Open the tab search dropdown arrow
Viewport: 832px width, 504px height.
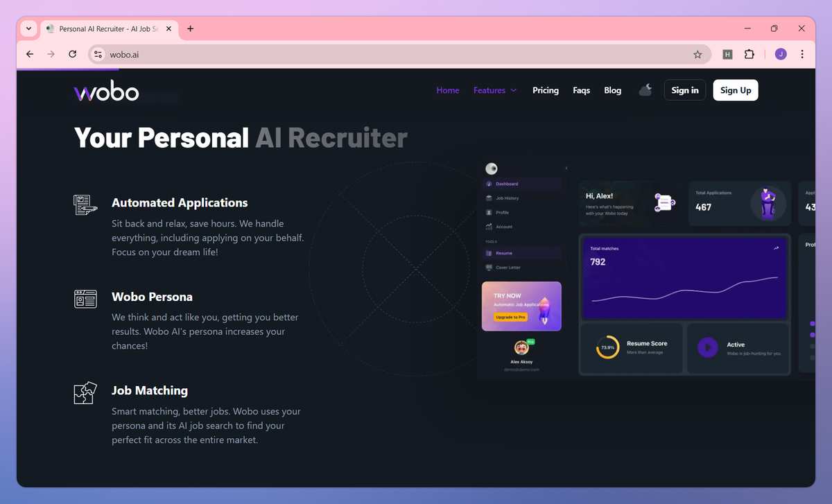pyautogui.click(x=28, y=28)
